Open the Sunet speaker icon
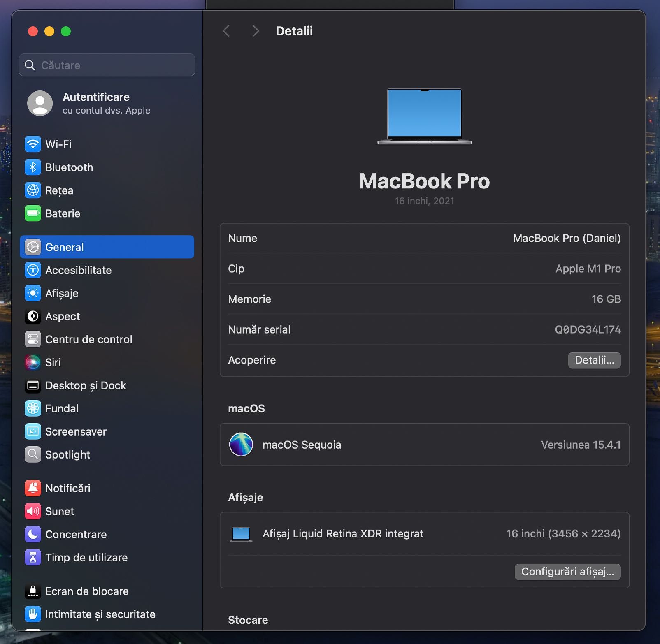Viewport: 660px width, 644px height. coord(33,511)
